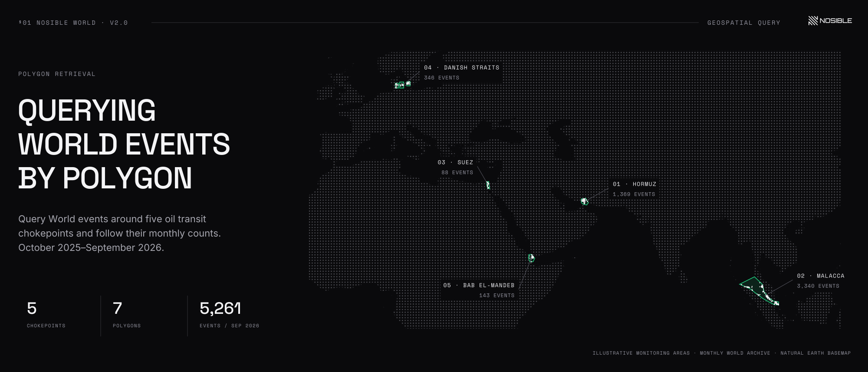
Task: Click the '03 · SUEZ' label
Action: click(x=455, y=162)
